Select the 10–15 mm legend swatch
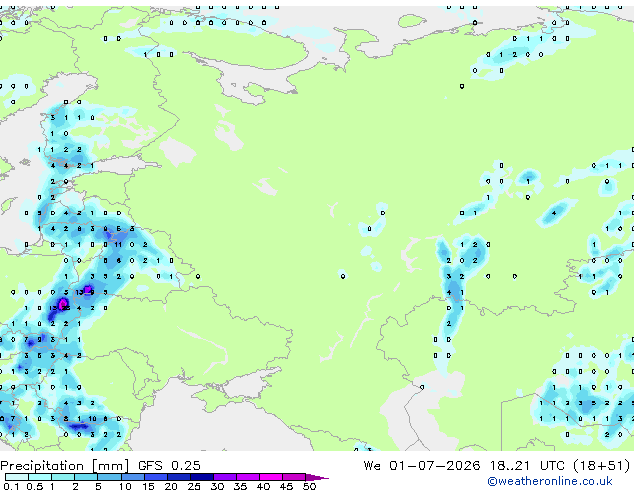Viewport: 634px width, 490px height. point(133,477)
